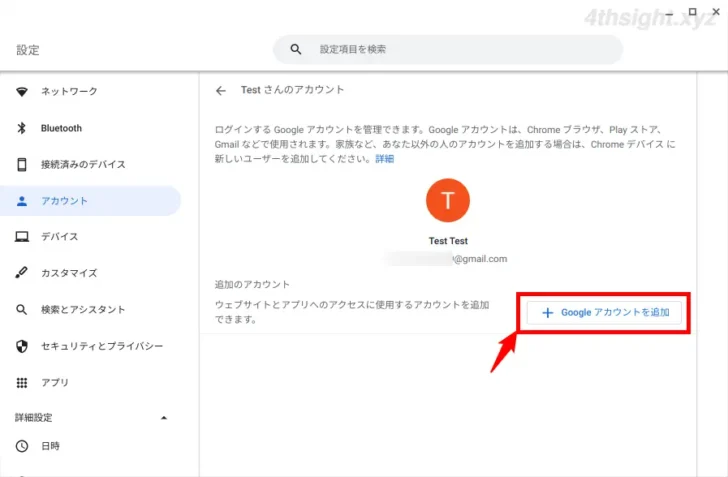Focus the 設定項目を検索 search field
The height and width of the screenshot is (477, 728).
tap(448, 49)
